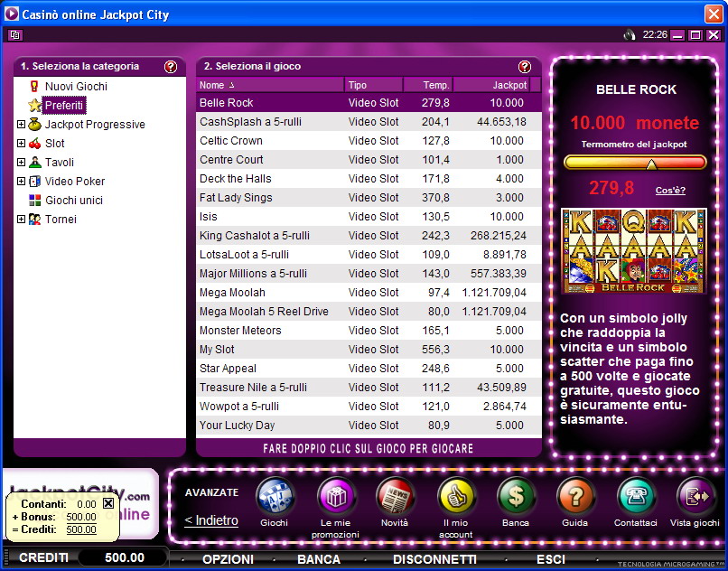Click the Preferiti star icon
This screenshot has width=728, height=571.
[x=35, y=105]
